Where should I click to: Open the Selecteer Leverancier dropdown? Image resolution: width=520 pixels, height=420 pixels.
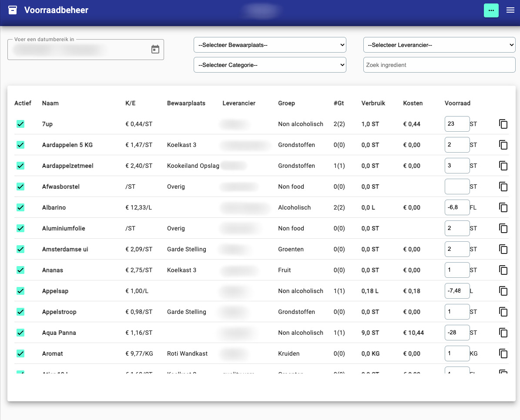coord(439,45)
